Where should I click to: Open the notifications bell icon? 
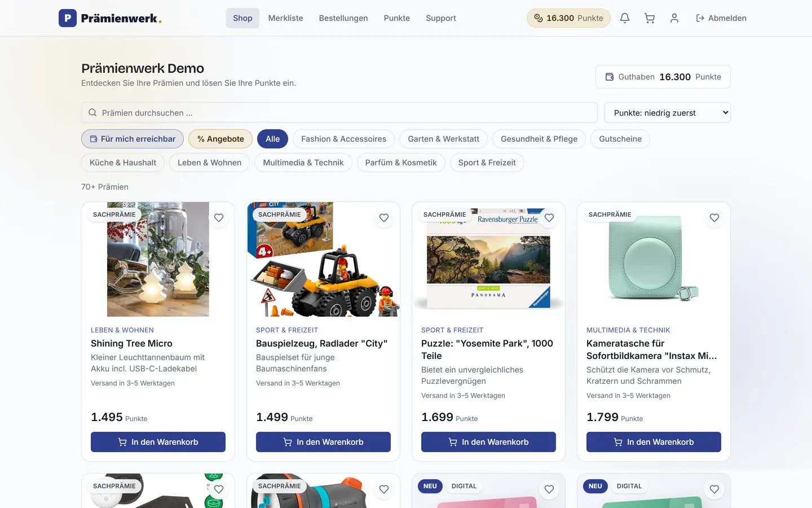[x=625, y=18]
